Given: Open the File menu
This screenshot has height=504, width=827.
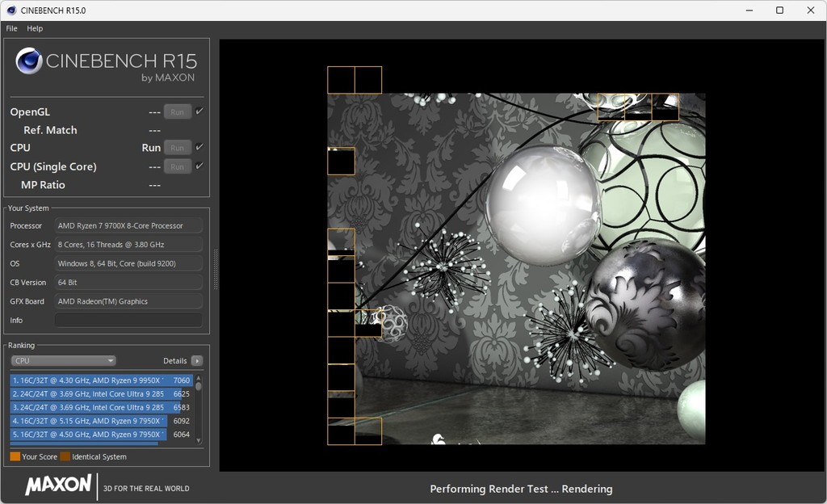Looking at the screenshot, I should [x=11, y=28].
